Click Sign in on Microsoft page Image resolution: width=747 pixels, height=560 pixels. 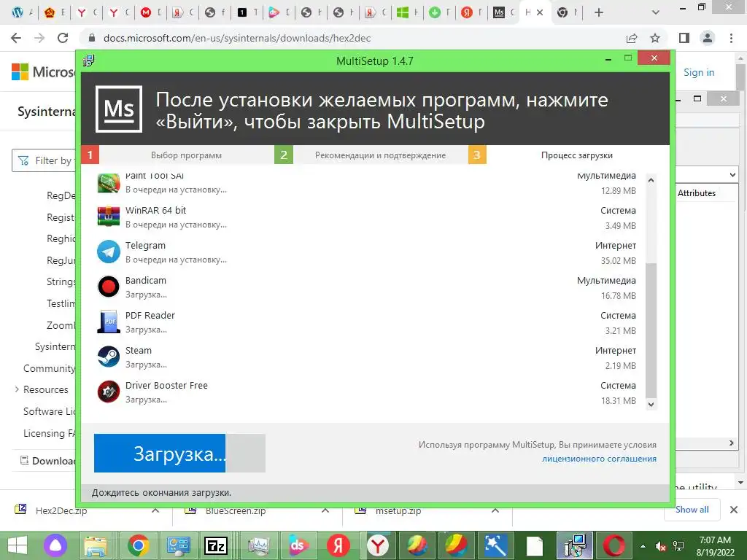[x=699, y=72]
